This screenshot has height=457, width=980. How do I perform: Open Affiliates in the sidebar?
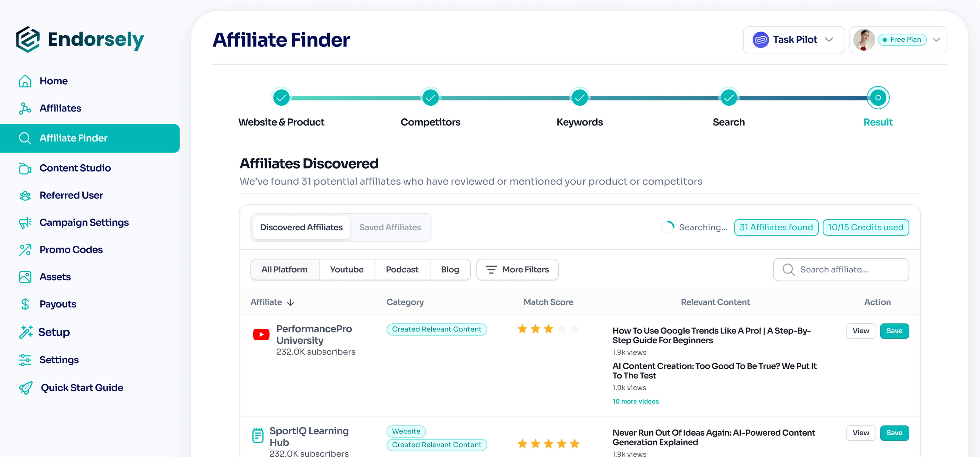[60, 108]
